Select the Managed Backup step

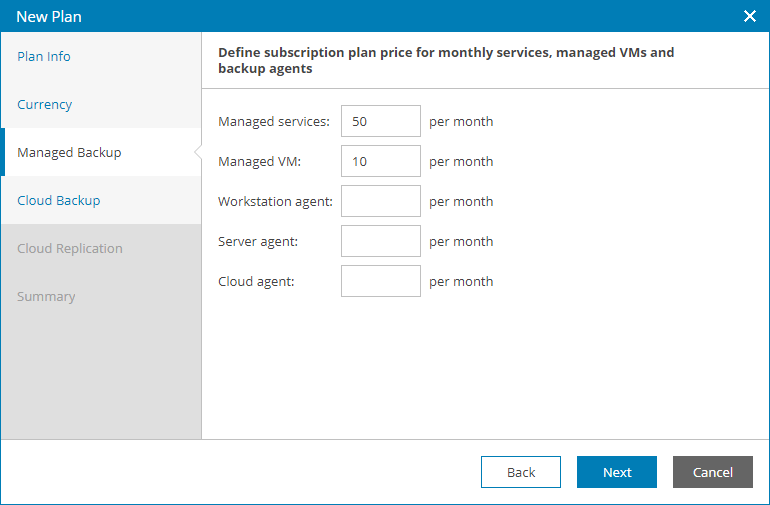point(69,153)
